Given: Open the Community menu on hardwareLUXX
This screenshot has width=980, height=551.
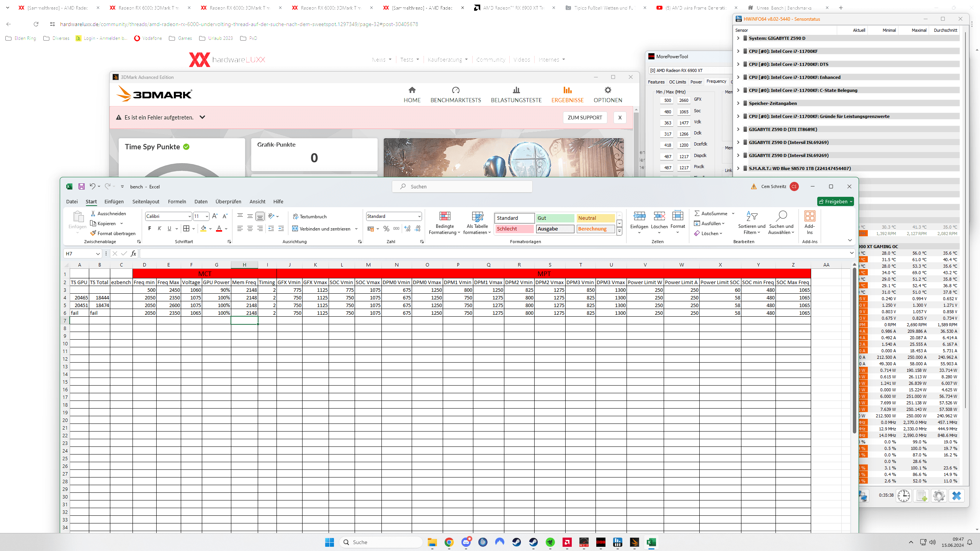Looking at the screenshot, I should (491, 60).
